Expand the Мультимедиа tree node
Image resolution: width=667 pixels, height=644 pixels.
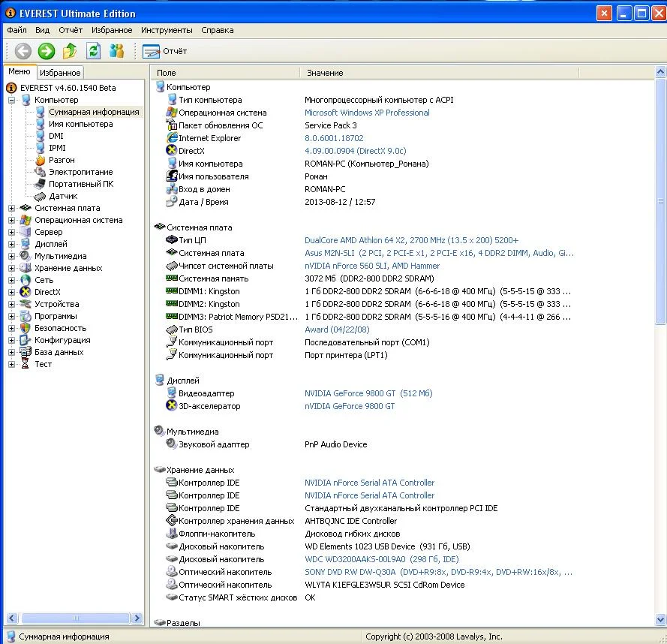[x=12, y=256]
